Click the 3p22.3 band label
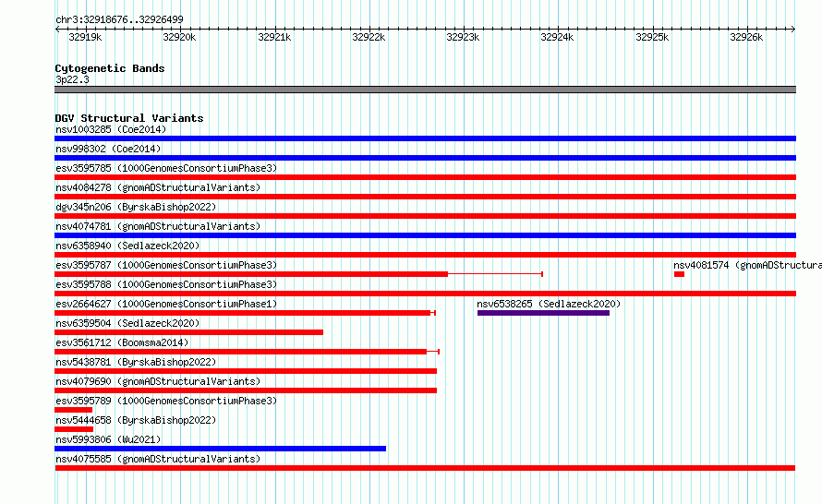Image resolution: width=822 pixels, height=504 pixels. [72, 79]
